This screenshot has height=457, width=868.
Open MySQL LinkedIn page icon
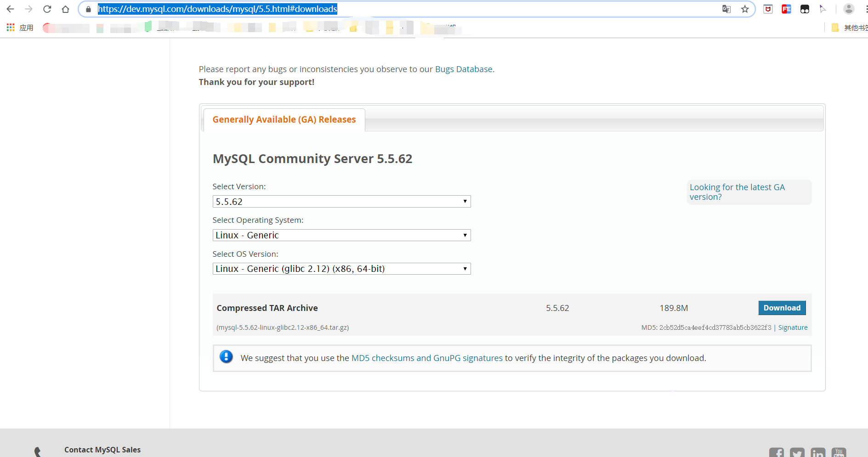point(818,453)
